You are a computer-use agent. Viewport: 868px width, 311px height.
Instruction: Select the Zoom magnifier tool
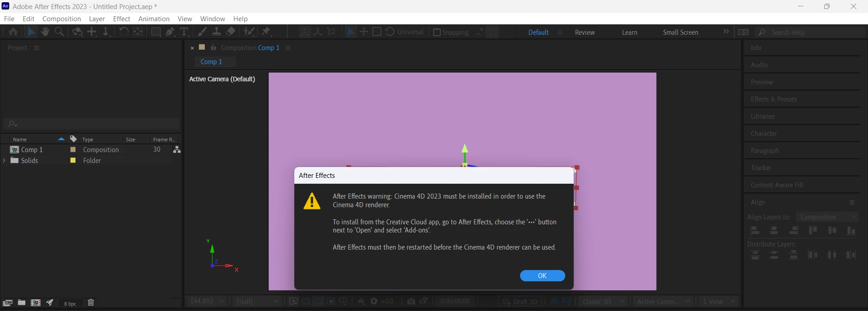(x=59, y=32)
